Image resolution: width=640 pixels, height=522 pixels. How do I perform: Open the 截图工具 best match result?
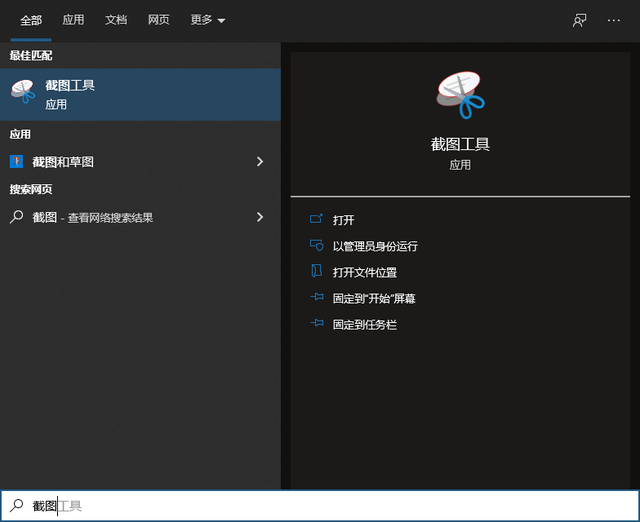pos(140,94)
